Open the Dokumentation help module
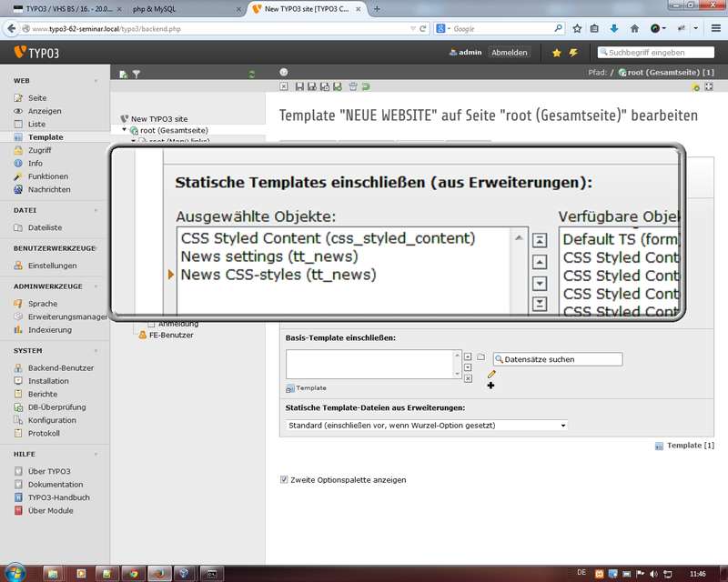Viewport: 728px width, 582px height. [x=56, y=484]
